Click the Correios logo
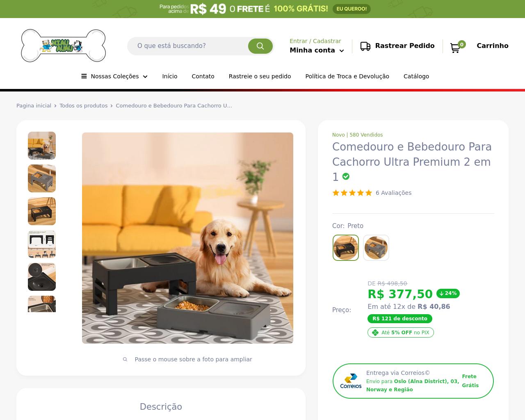This screenshot has width=525, height=420. tap(351, 381)
